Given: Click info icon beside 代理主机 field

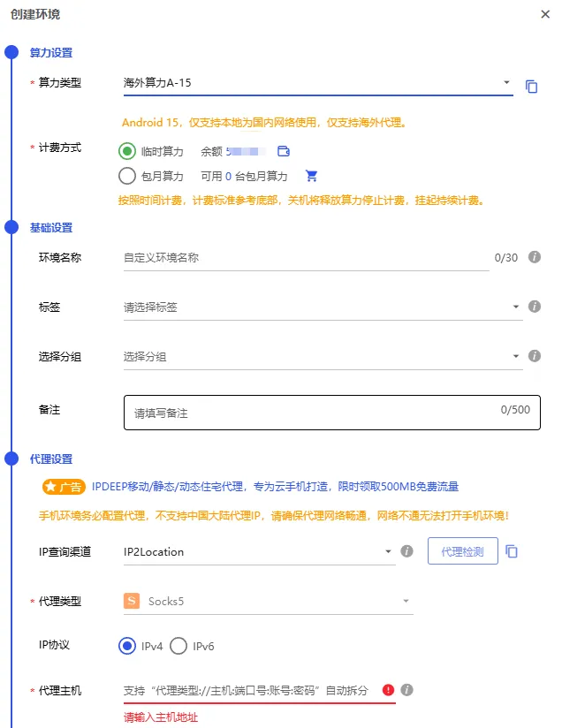Looking at the screenshot, I should pyautogui.click(x=406, y=690).
